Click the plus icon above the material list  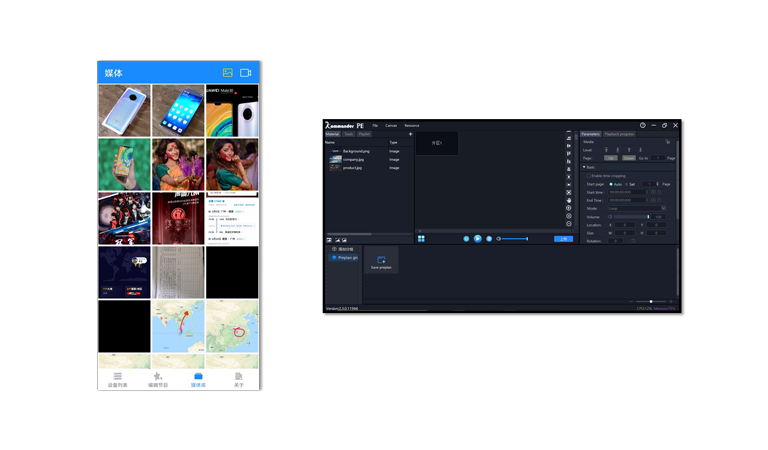click(x=410, y=133)
